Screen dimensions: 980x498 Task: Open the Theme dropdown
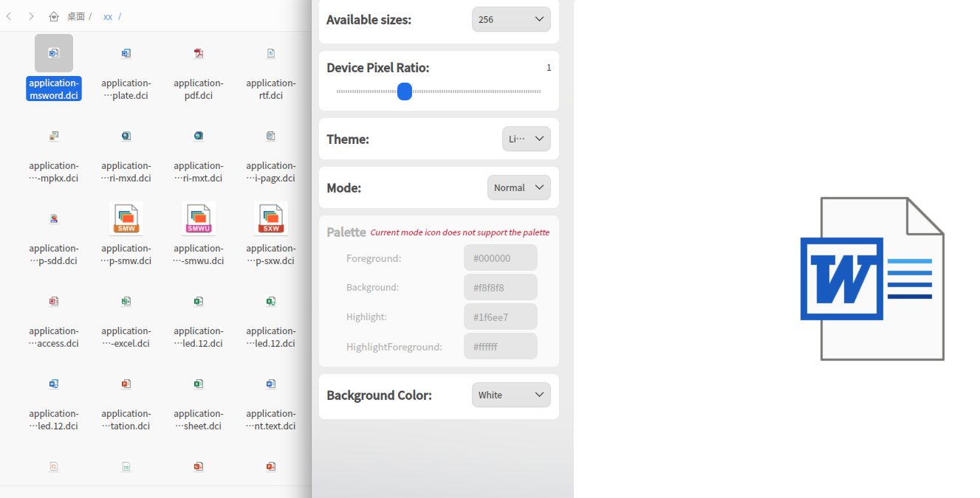point(527,139)
